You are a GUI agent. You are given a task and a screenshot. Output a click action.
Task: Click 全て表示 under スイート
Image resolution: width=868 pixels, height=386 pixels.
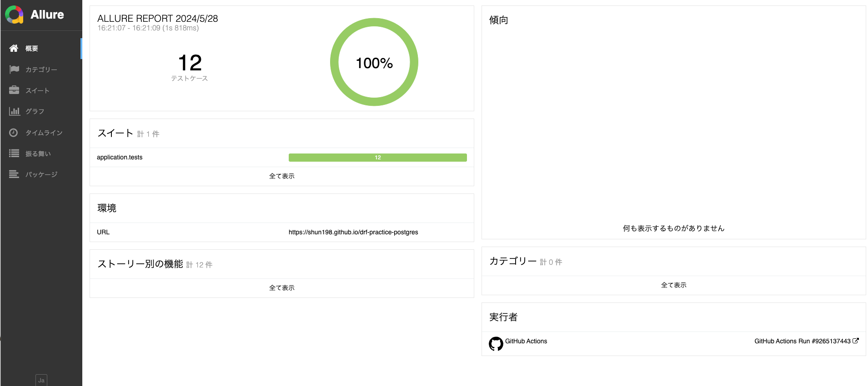click(x=281, y=176)
